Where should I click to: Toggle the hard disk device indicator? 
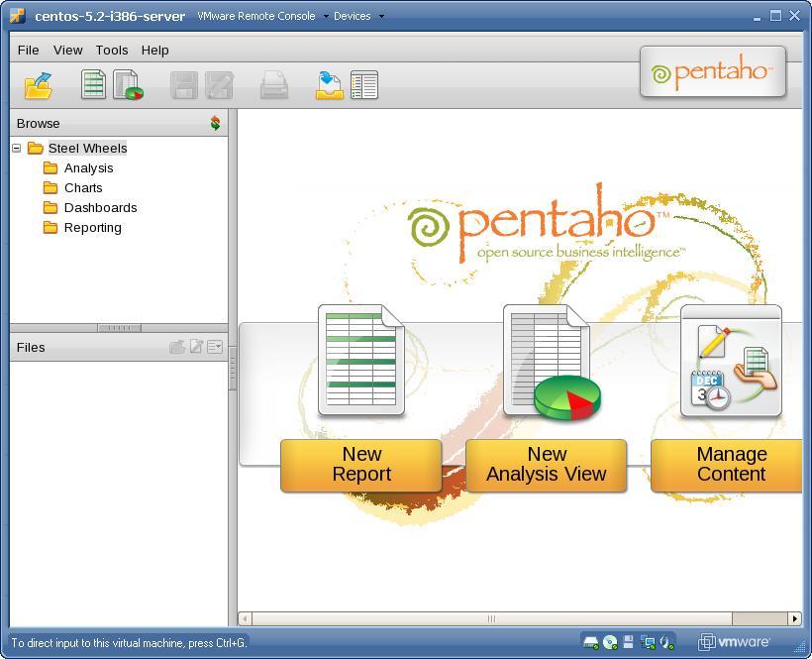tap(589, 642)
